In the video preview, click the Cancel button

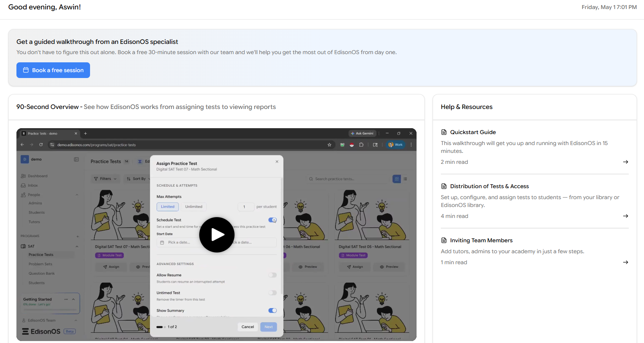pos(248,327)
